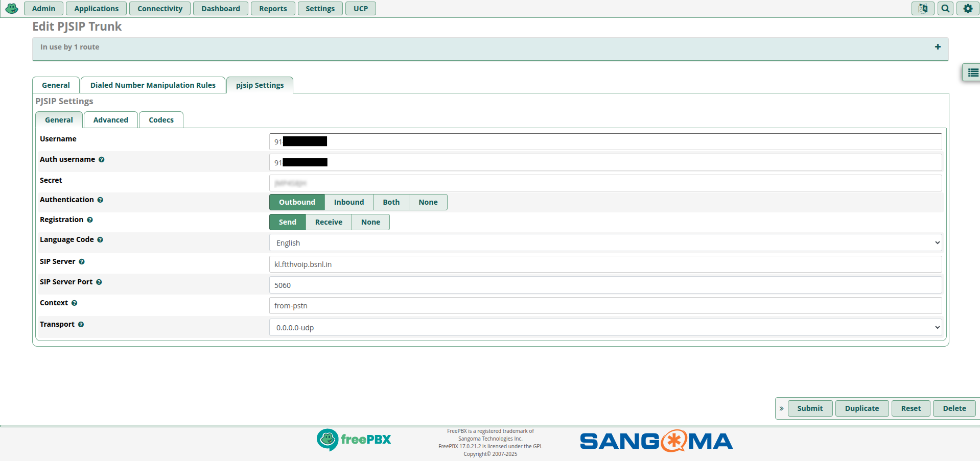Set Authentication to None
Image resolution: width=980 pixels, height=461 pixels.
pos(428,202)
